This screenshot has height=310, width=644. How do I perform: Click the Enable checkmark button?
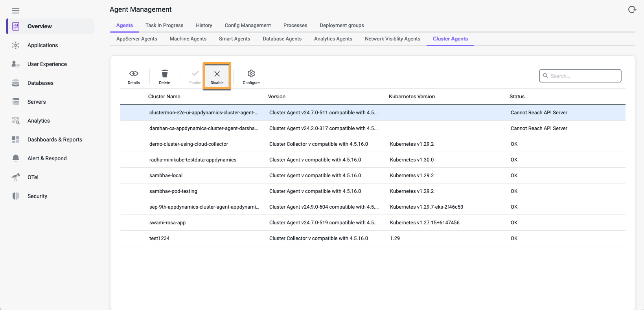[195, 77]
